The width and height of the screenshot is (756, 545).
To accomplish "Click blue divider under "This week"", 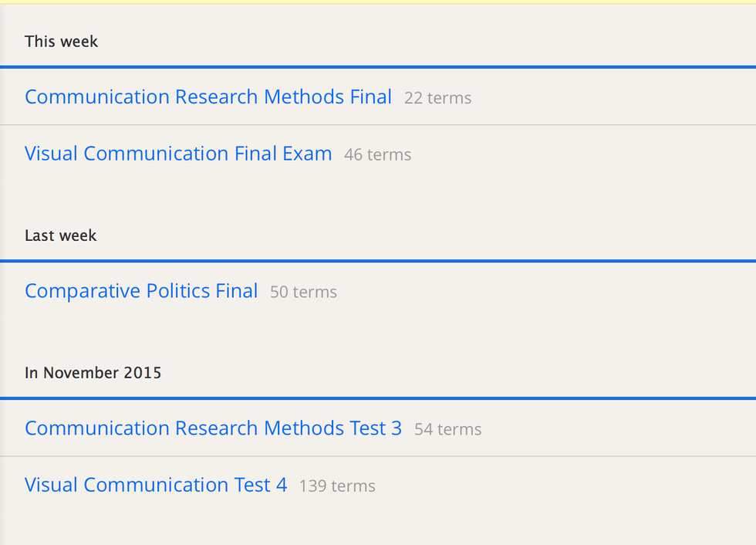I will [x=378, y=67].
